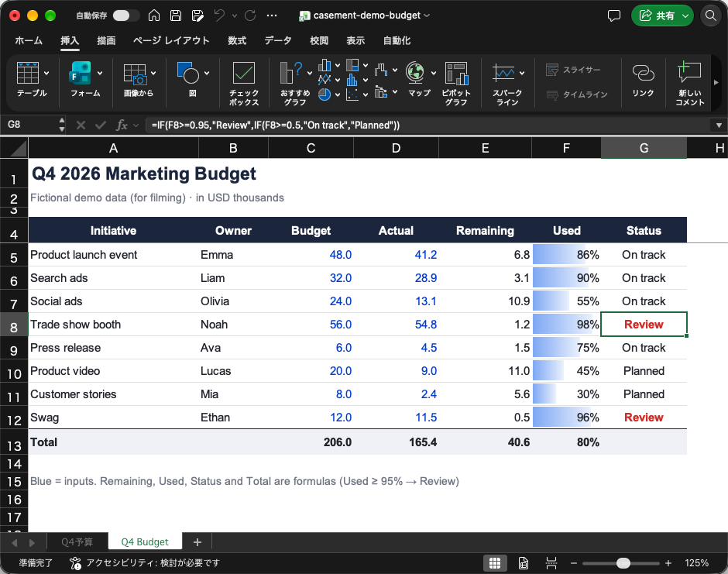Click the G8 name box field
This screenshot has width=728, height=574.
click(30, 125)
